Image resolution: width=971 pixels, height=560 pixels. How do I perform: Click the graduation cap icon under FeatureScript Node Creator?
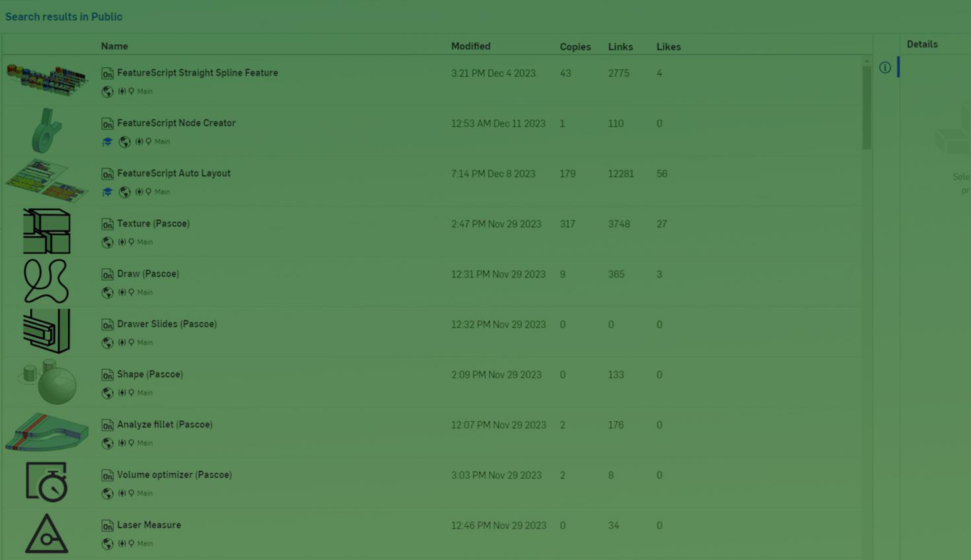click(x=107, y=142)
